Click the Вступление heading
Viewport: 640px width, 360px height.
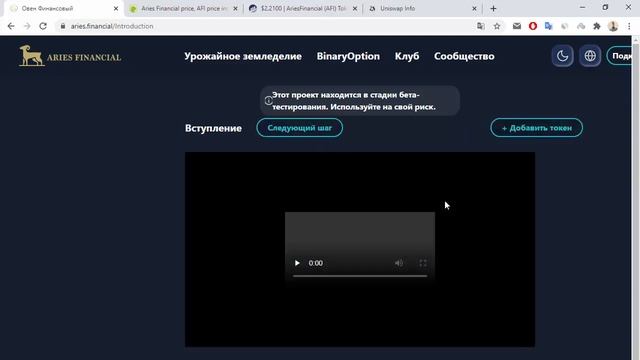coord(213,128)
